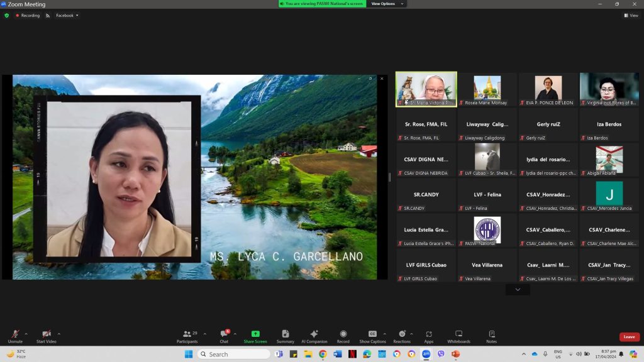Expand the Facebook live stream dropdown

point(67,15)
